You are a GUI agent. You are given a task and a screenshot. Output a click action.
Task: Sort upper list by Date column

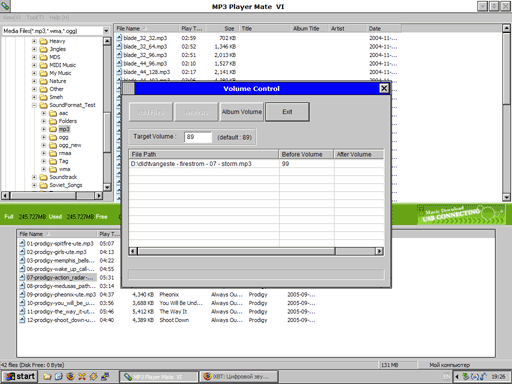383,29
